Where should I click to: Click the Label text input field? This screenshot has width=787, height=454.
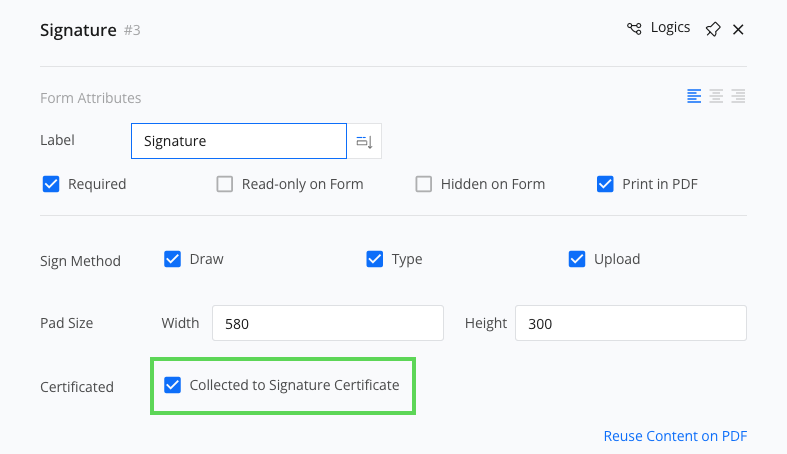[x=238, y=141]
